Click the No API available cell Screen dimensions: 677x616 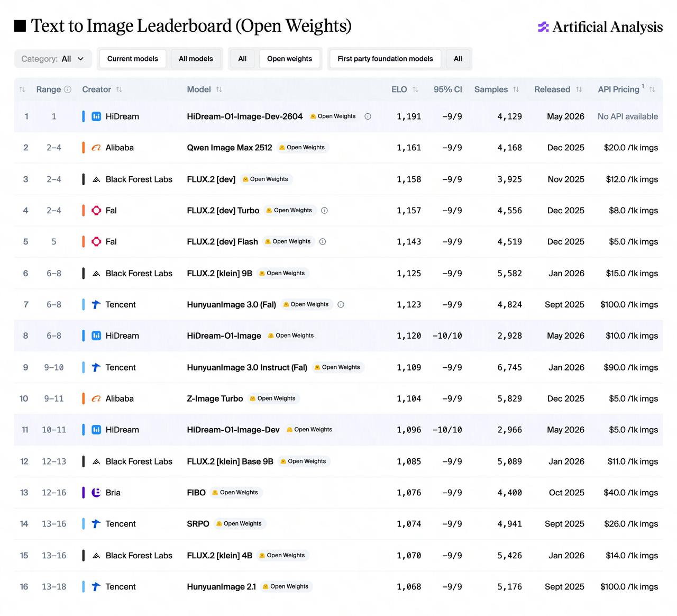(628, 116)
